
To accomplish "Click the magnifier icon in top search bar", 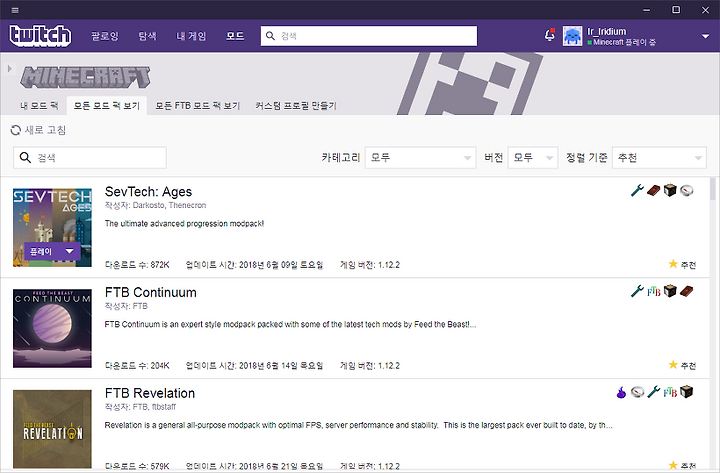I will click(x=270, y=36).
